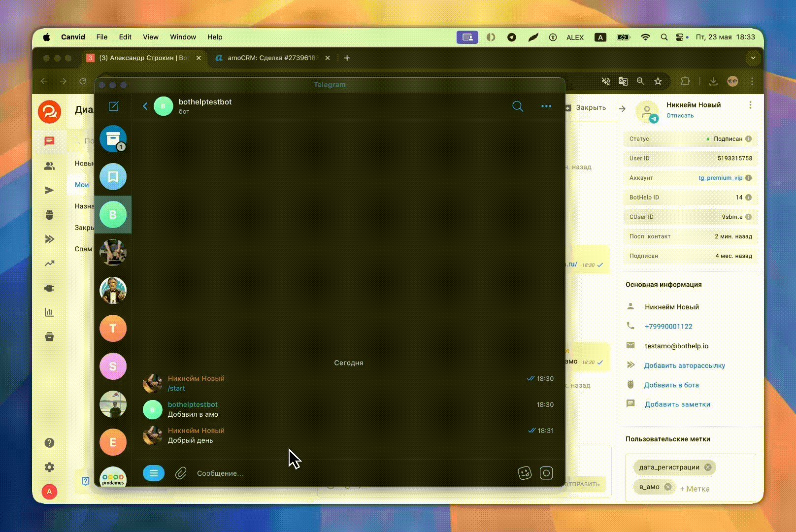Open BotHelp help question mark icon
Screen dimensions: 796x532
point(49,443)
